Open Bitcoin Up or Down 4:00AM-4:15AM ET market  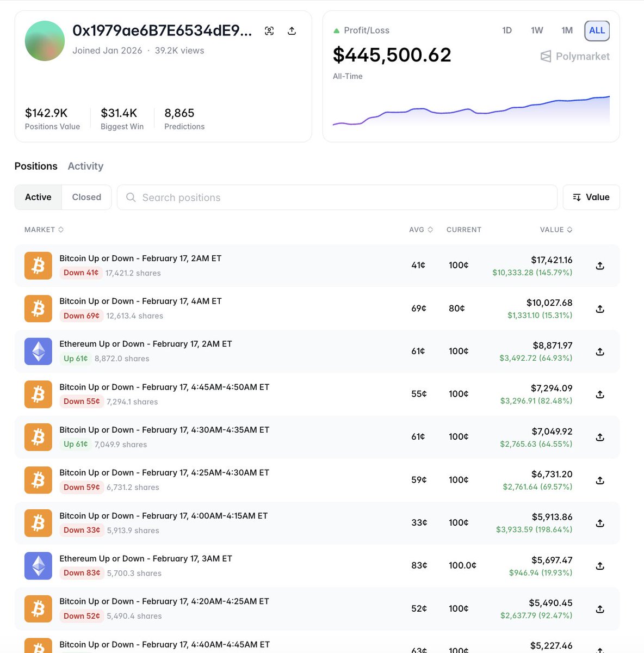click(x=164, y=515)
